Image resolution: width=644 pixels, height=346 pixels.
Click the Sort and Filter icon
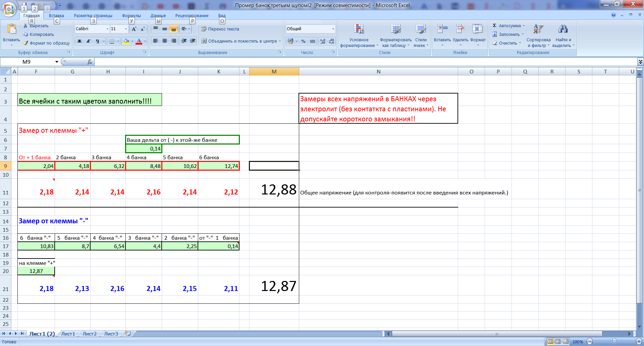(538, 30)
